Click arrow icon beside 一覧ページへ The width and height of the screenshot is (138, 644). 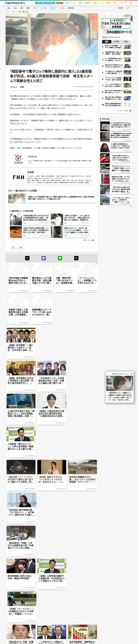[x=93, y=240]
